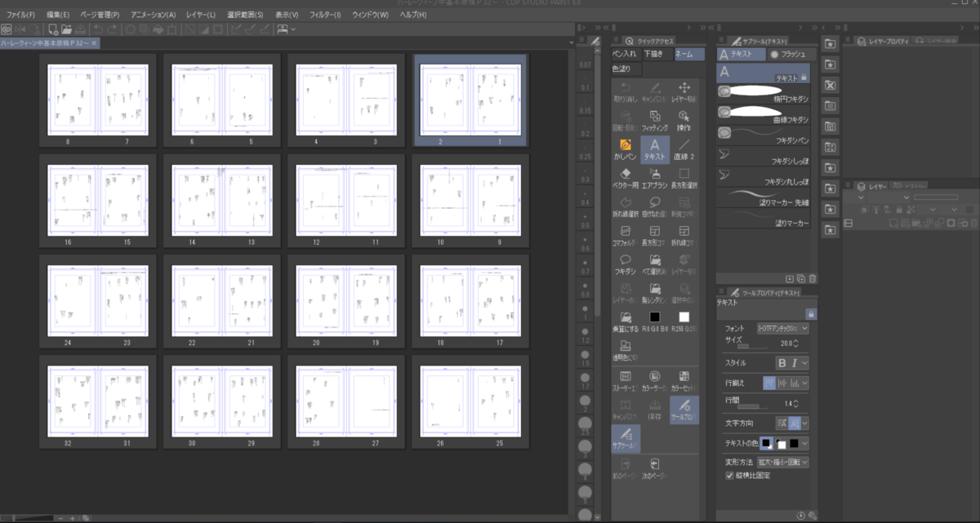Screen dimensions: 980x523
Task: Toggle the サブツール panel button
Action: click(626, 440)
